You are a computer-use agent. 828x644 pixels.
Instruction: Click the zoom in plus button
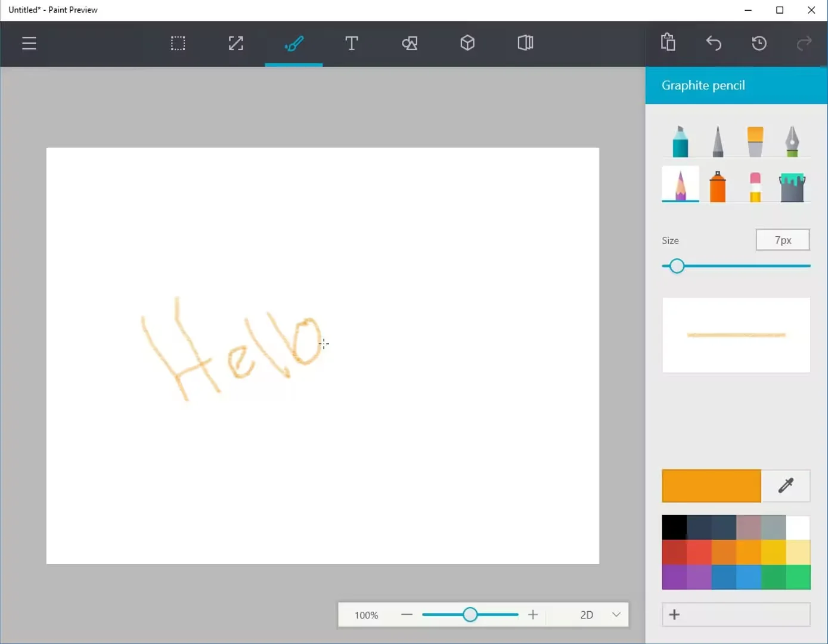coord(533,615)
